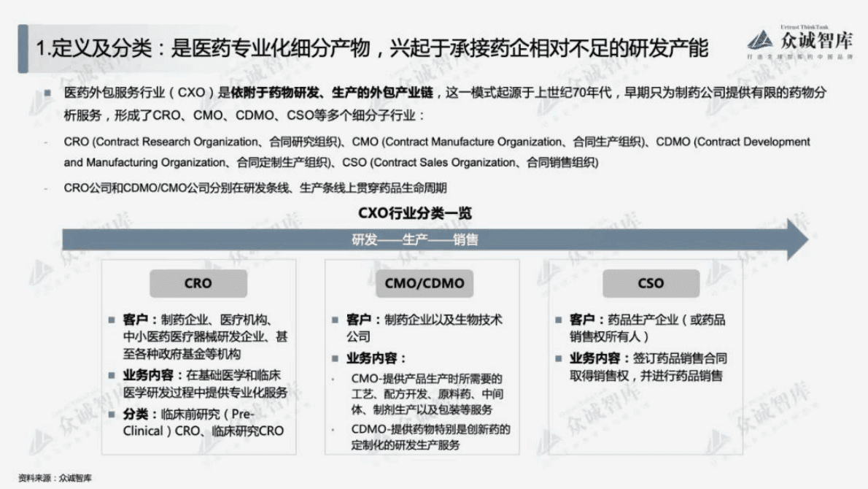Select the CSO header button

click(651, 284)
